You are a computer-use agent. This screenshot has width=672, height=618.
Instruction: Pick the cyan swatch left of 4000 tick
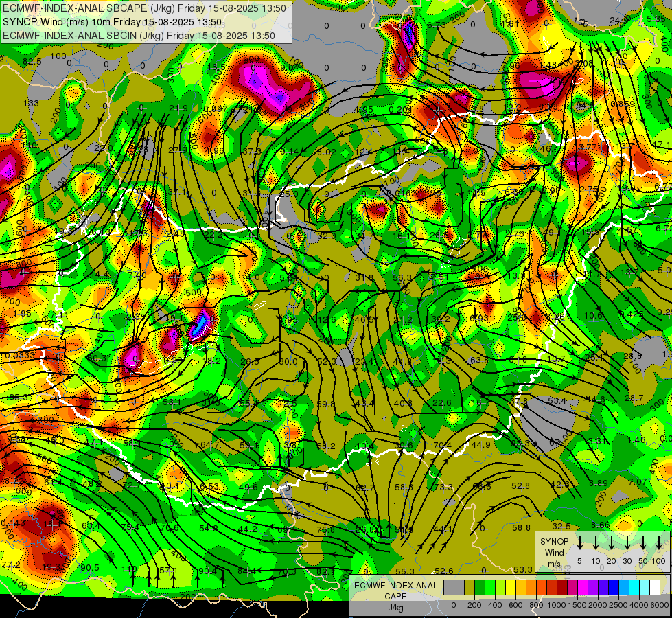point(634,587)
